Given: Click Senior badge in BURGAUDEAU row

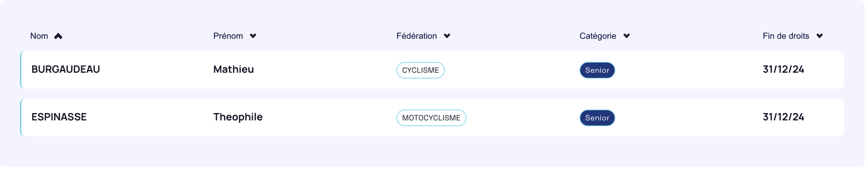Looking at the screenshot, I should [597, 70].
